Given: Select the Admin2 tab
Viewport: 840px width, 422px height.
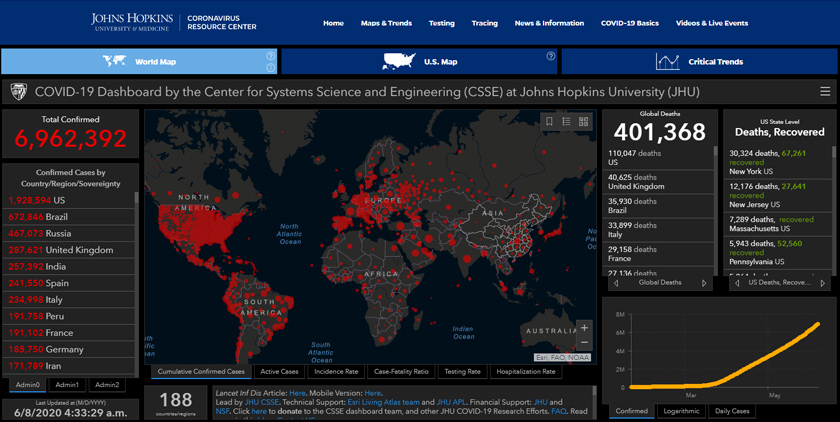Looking at the screenshot, I should click(107, 385).
